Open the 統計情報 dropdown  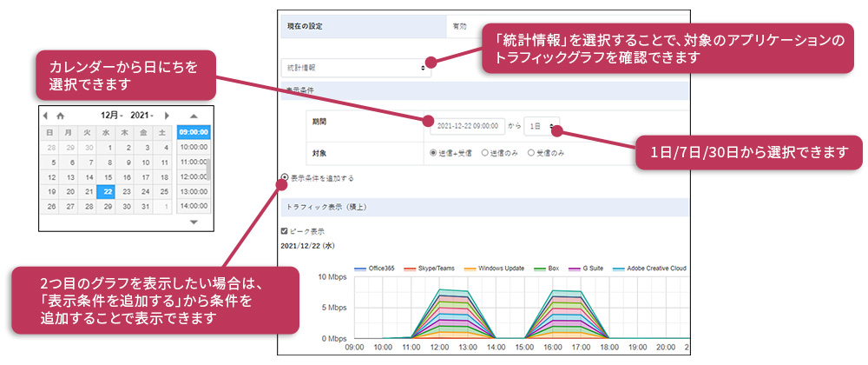pyautogui.click(x=356, y=68)
